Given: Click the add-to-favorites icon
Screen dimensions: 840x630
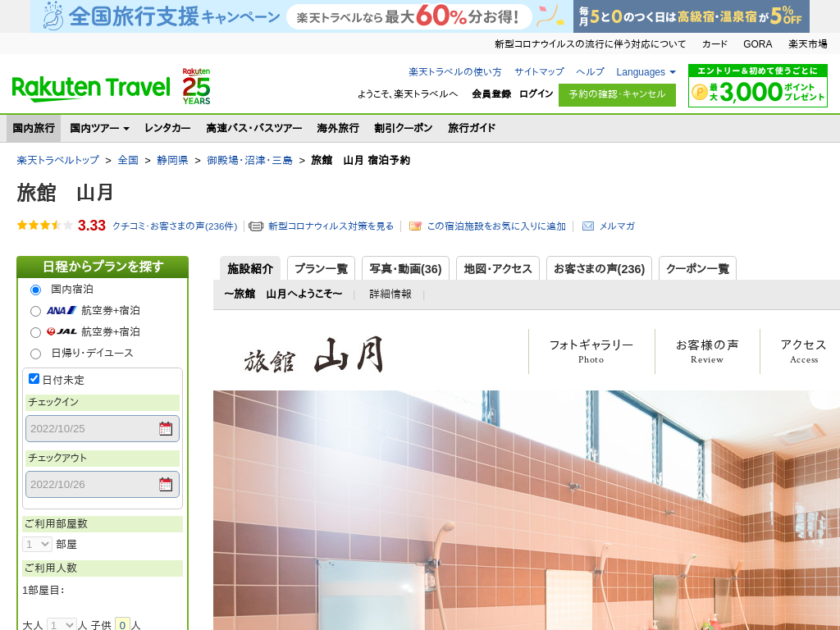Looking at the screenshot, I should pos(414,226).
